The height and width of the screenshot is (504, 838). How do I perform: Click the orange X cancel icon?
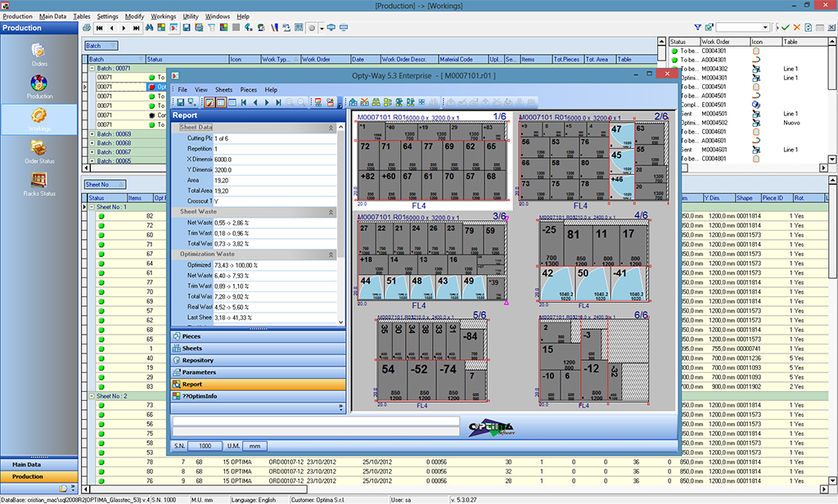click(x=796, y=27)
